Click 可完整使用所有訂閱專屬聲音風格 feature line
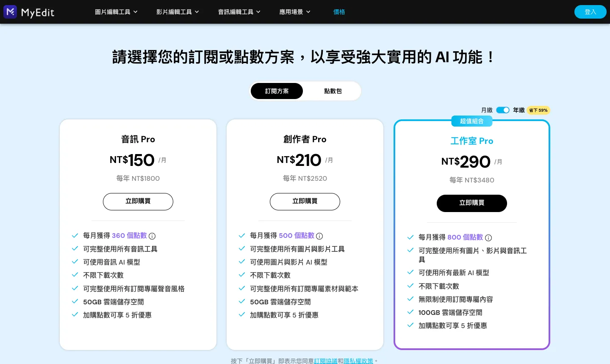Screen dimensions: 610x364 (x=134, y=289)
